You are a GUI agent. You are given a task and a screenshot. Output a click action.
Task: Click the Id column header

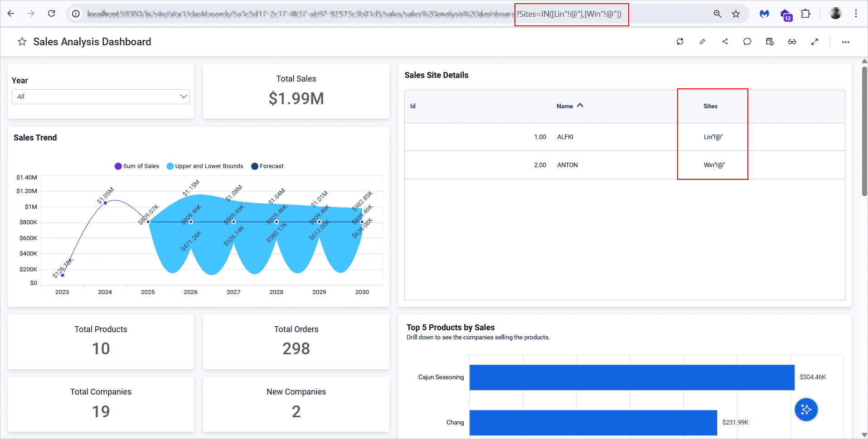click(x=412, y=106)
